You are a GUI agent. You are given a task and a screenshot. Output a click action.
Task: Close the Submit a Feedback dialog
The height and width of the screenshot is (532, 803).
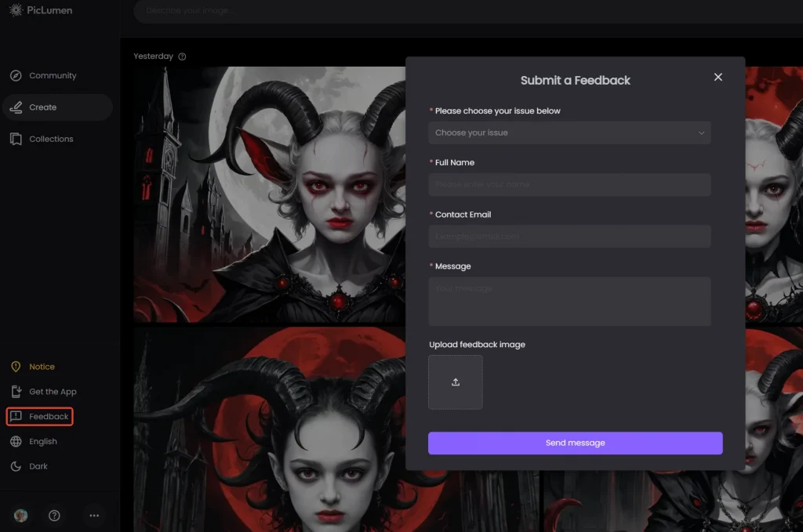click(x=718, y=77)
